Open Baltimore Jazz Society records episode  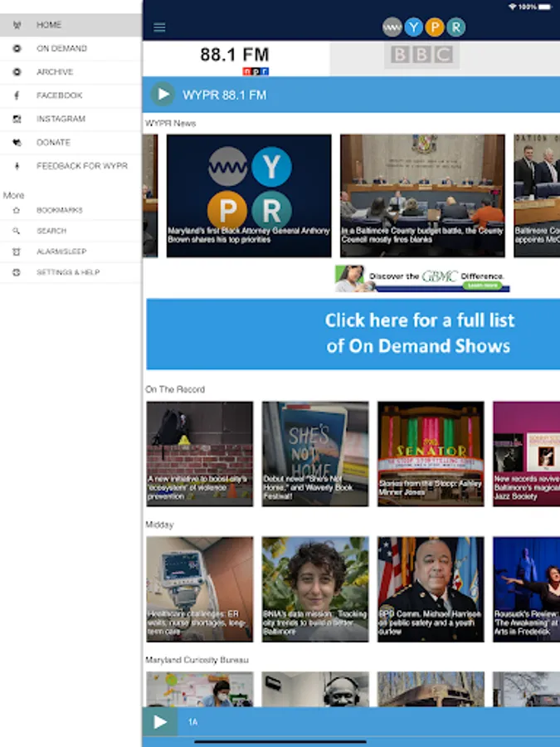pyautogui.click(x=526, y=453)
